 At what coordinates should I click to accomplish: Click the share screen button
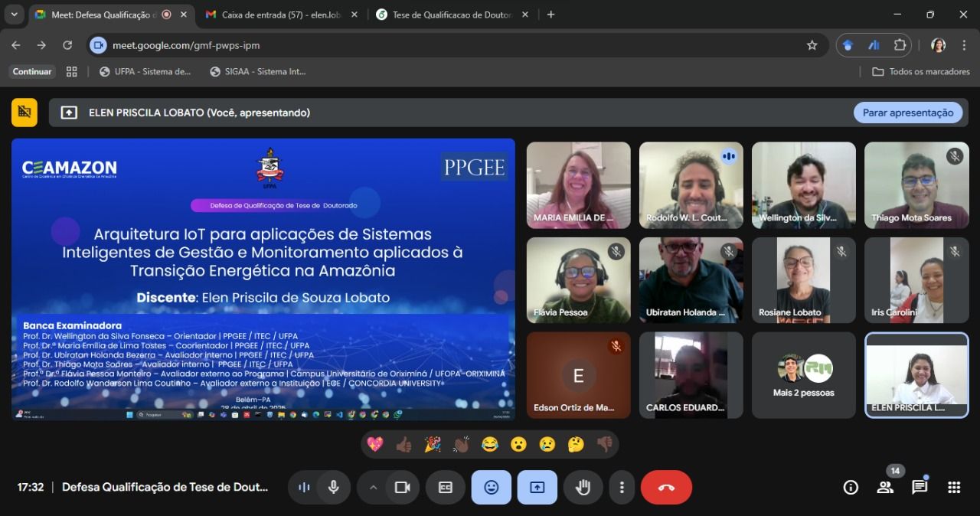tap(537, 488)
